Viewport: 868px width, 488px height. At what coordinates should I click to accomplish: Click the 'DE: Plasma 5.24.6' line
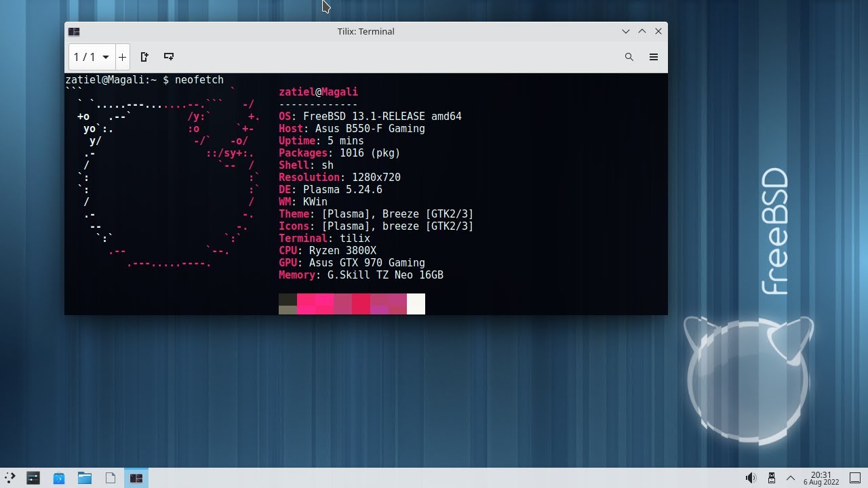(x=330, y=190)
